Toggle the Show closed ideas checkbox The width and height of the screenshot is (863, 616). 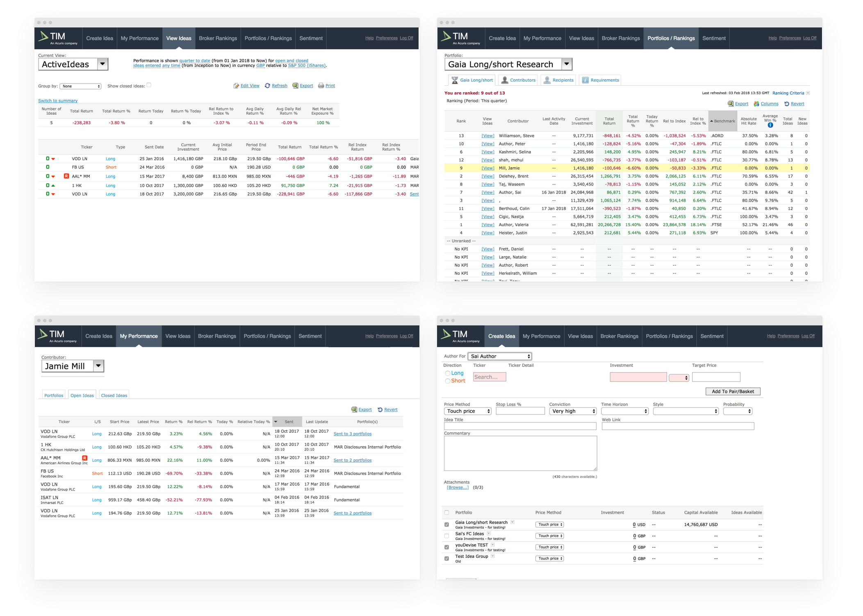(x=149, y=85)
